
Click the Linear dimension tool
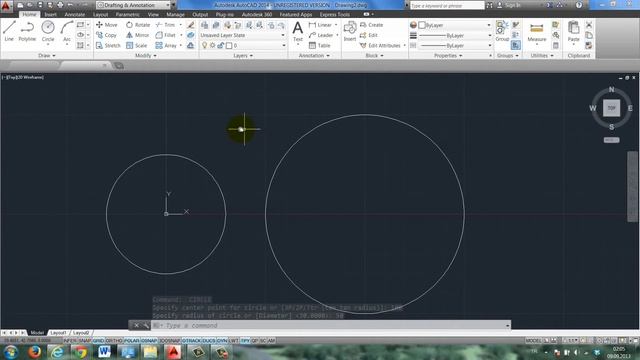pyautogui.click(x=320, y=25)
